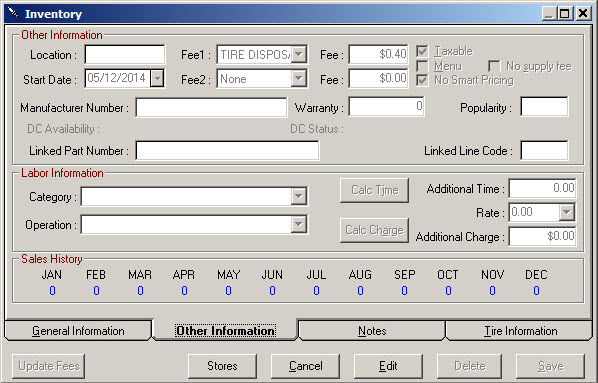This screenshot has width=598, height=383.
Task: Click the Calc Time button
Action: coord(375,190)
